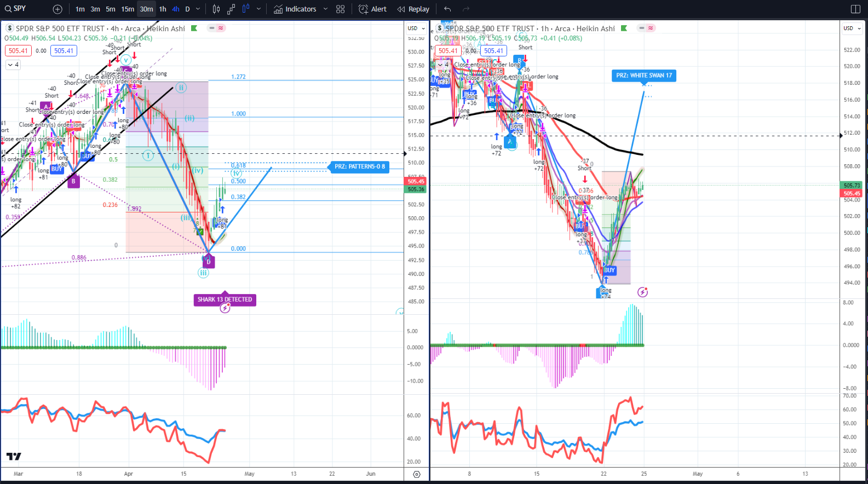Viewport: 868px width, 484px height.
Task: Toggle the gray status pill on 1h chart
Action: 641,28
